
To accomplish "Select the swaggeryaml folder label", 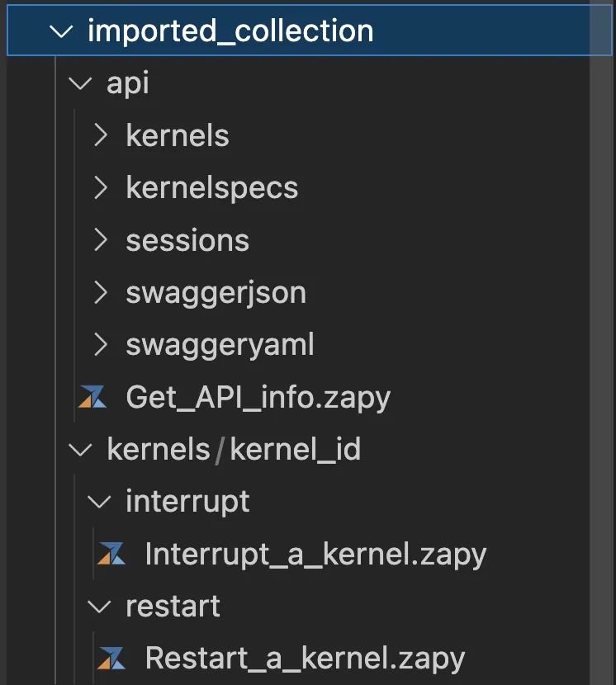I will pos(220,344).
